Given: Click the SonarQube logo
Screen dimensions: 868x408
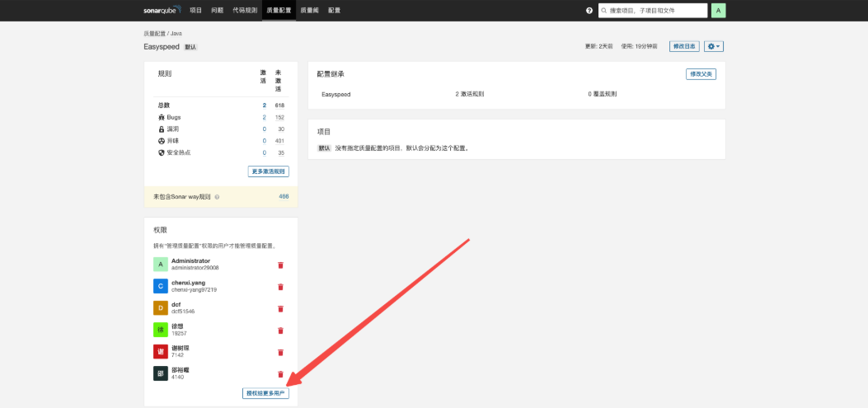Looking at the screenshot, I should [x=162, y=10].
